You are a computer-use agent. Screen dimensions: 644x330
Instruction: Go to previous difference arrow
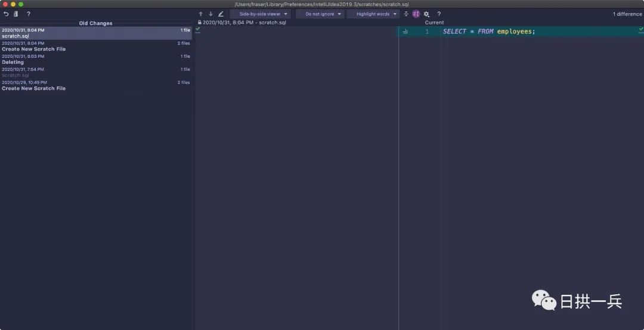pos(201,14)
